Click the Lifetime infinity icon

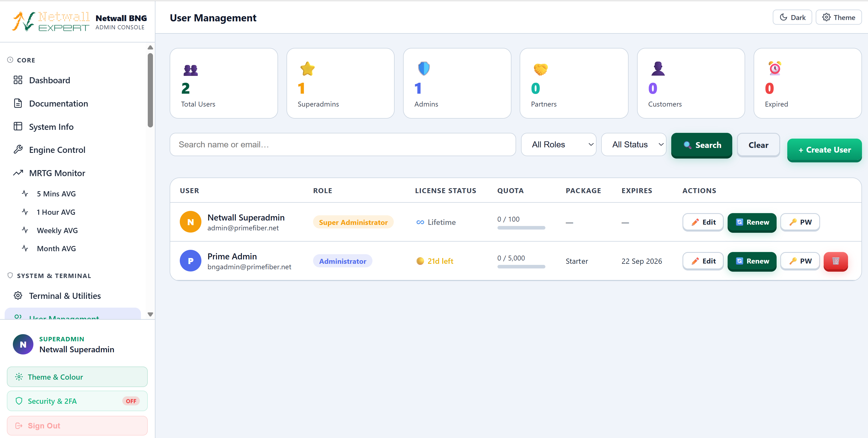click(x=420, y=222)
